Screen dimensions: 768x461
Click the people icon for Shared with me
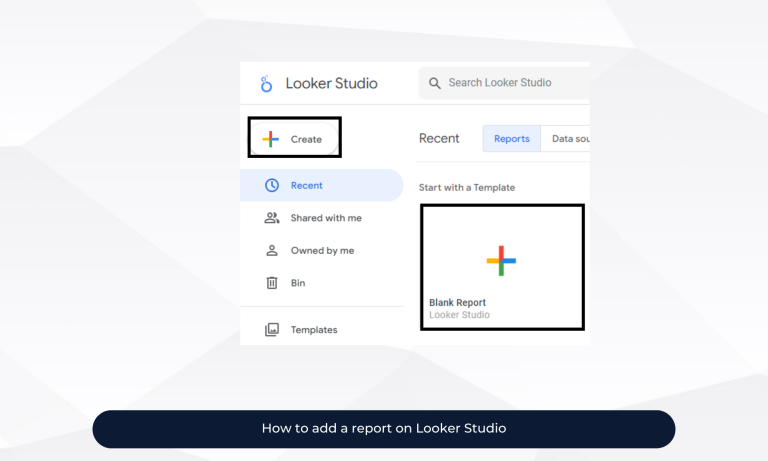click(271, 218)
